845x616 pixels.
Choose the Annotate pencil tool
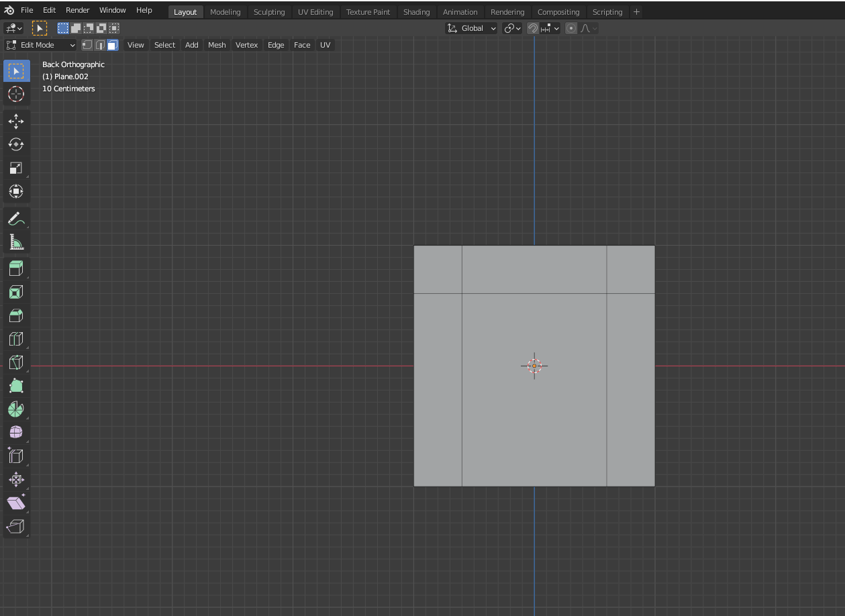(16, 218)
